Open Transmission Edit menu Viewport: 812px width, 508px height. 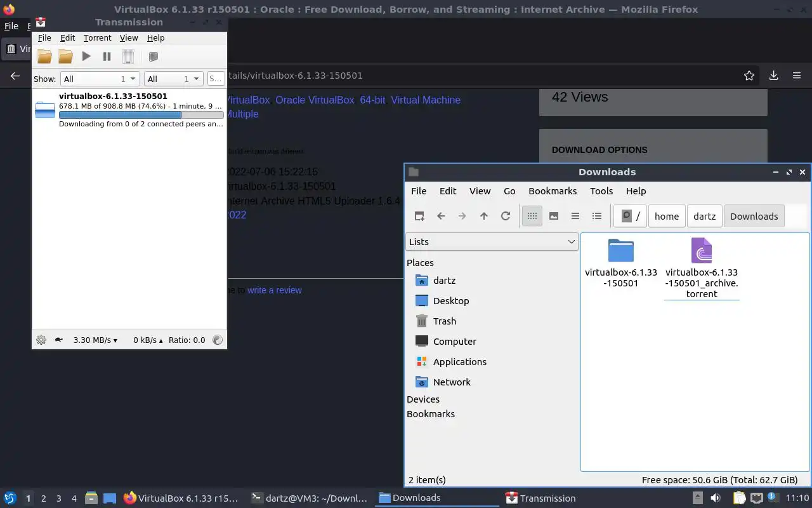point(67,38)
